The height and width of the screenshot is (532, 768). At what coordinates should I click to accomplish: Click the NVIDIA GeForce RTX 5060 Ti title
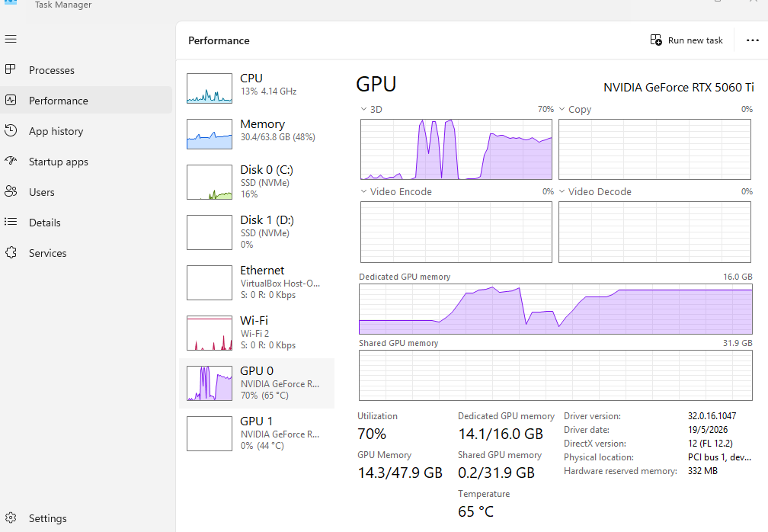pos(678,87)
